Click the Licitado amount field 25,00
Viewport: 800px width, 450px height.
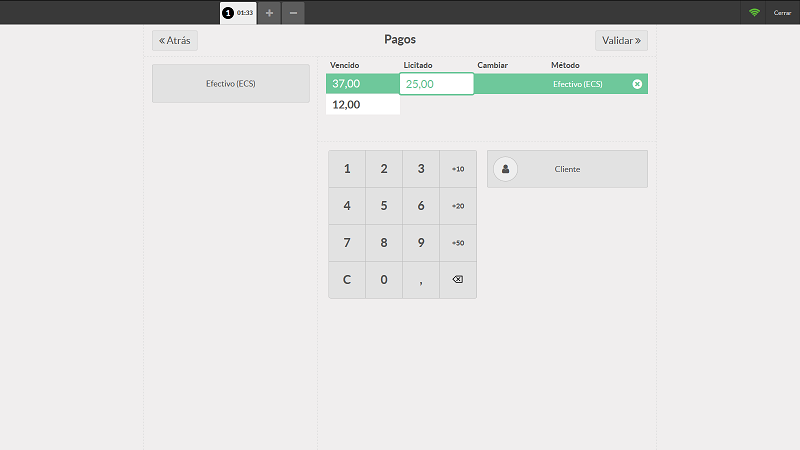pos(436,84)
